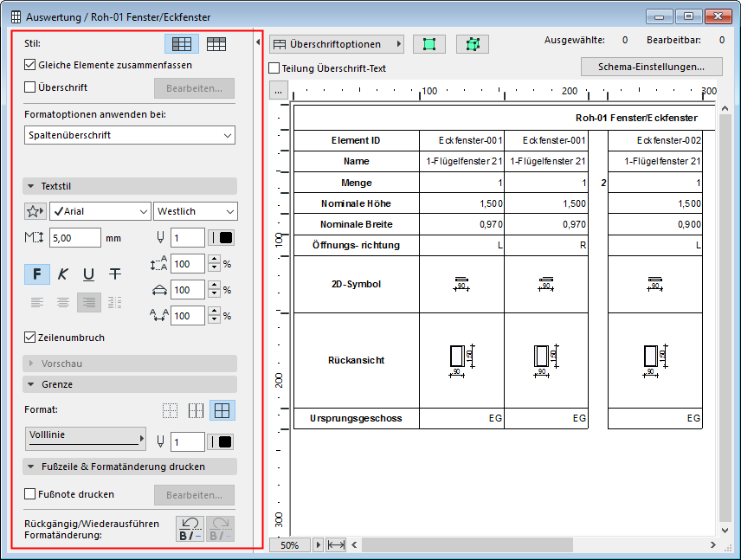Screen dimensions: 741x560
Task: Click the text height input field
Action: [x=75, y=238]
